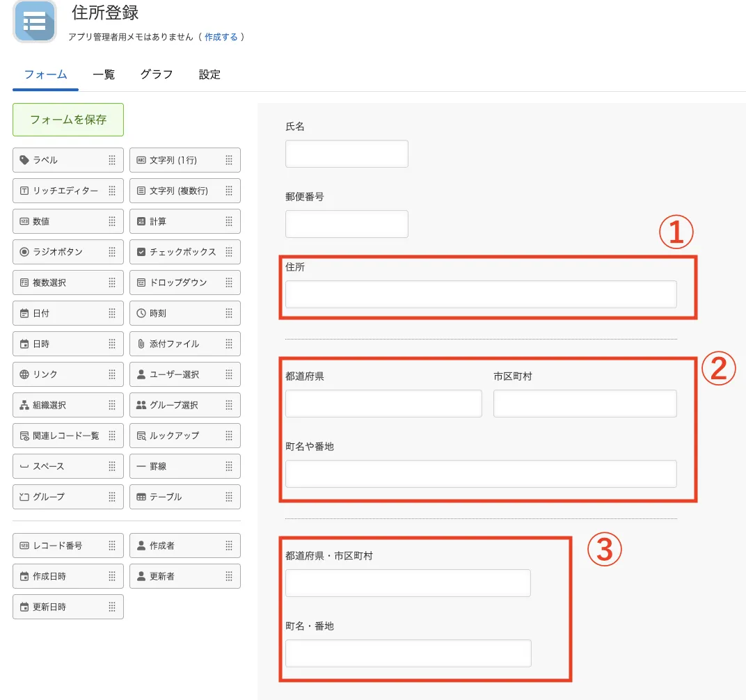Open the 一覧 tab
This screenshot has height=700, width=746.
(104, 74)
